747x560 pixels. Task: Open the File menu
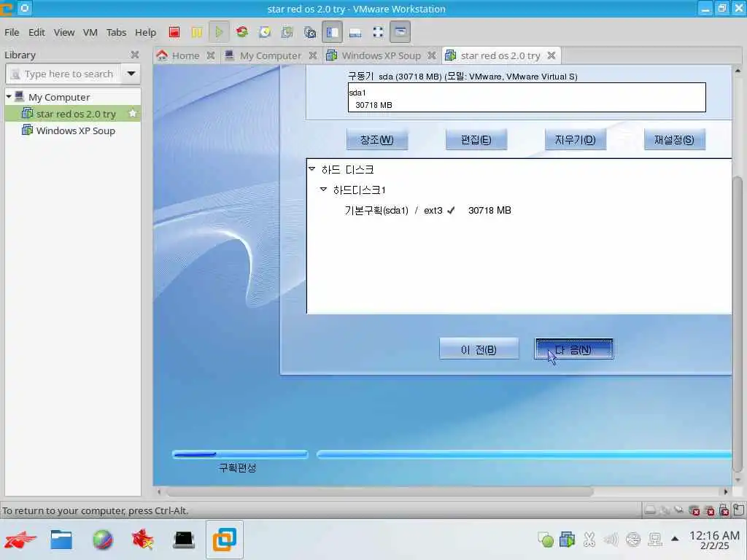[12, 32]
